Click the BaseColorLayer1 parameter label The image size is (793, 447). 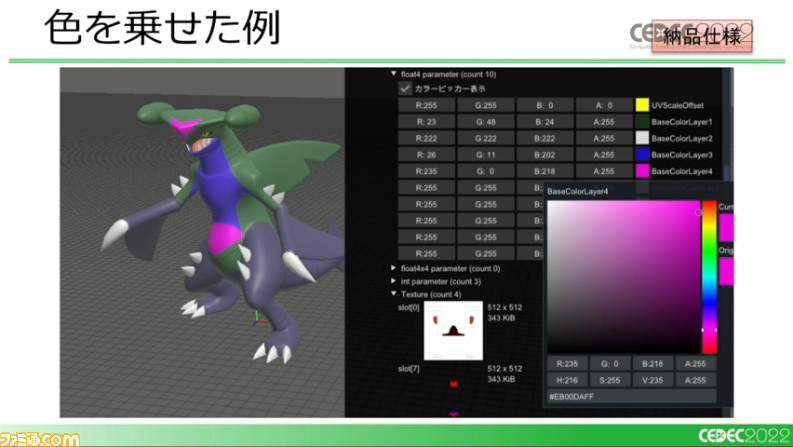pyautogui.click(x=681, y=122)
